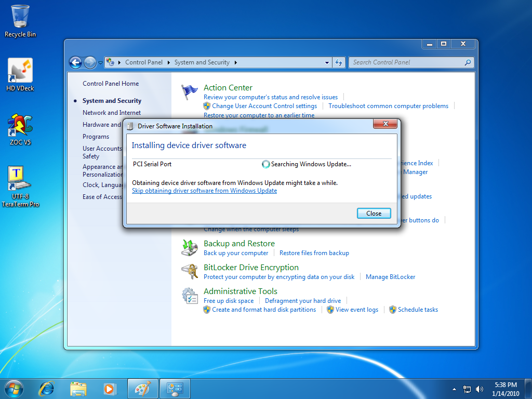Screen dimensions: 532x399
Task: Skip obtaining driver software from Windows Update
Action: click(x=204, y=191)
